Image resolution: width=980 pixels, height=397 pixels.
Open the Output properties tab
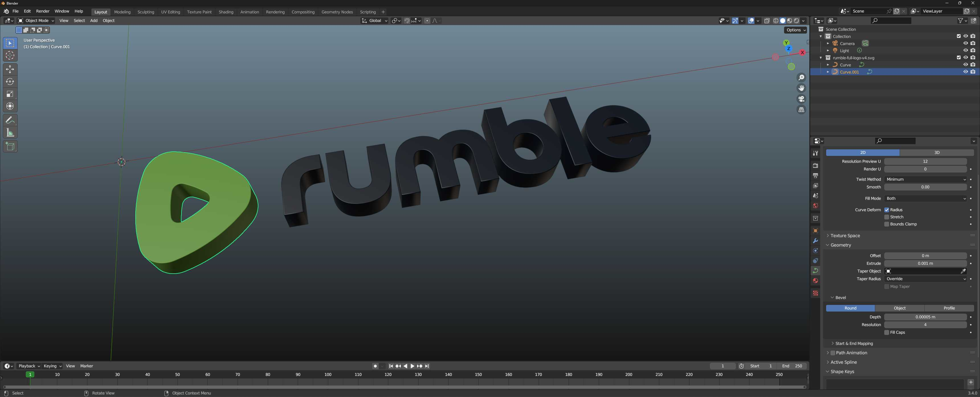coord(815,176)
